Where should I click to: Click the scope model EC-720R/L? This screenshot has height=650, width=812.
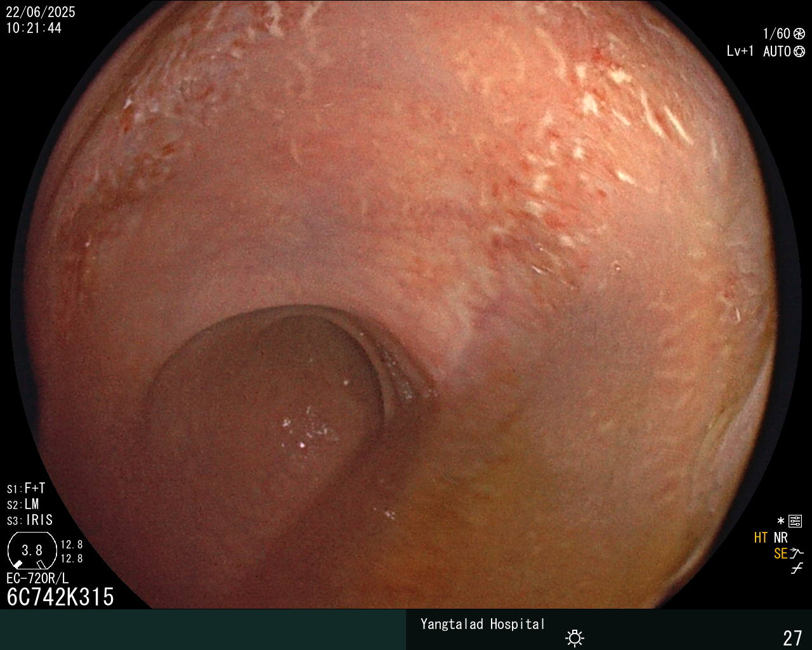(37, 579)
